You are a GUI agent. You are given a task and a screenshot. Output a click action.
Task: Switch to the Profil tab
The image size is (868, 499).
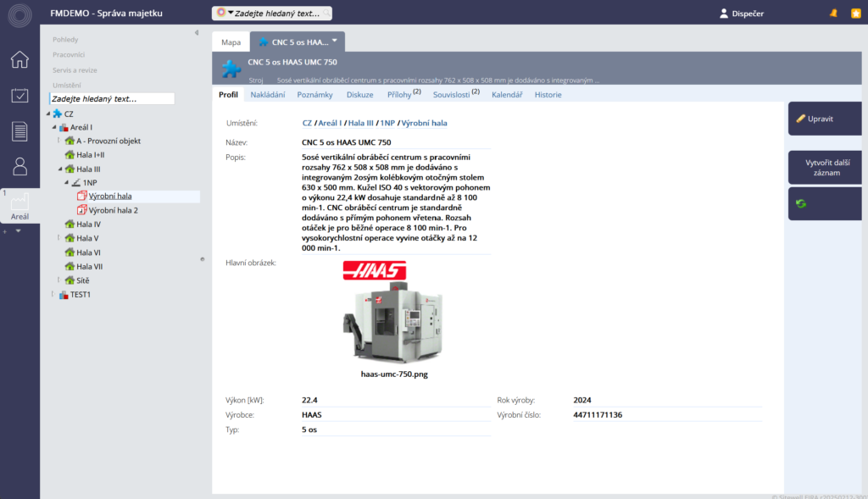[228, 95]
